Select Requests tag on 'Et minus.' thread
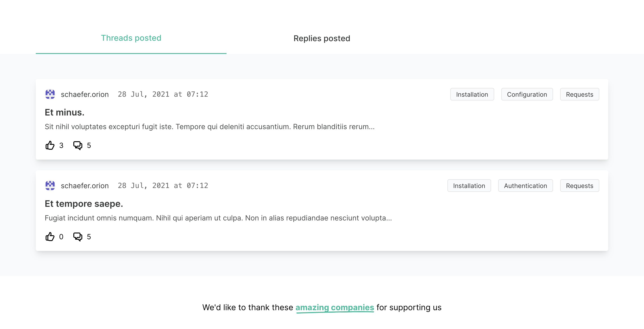Viewport: 644px width, 329px height. pos(579,94)
